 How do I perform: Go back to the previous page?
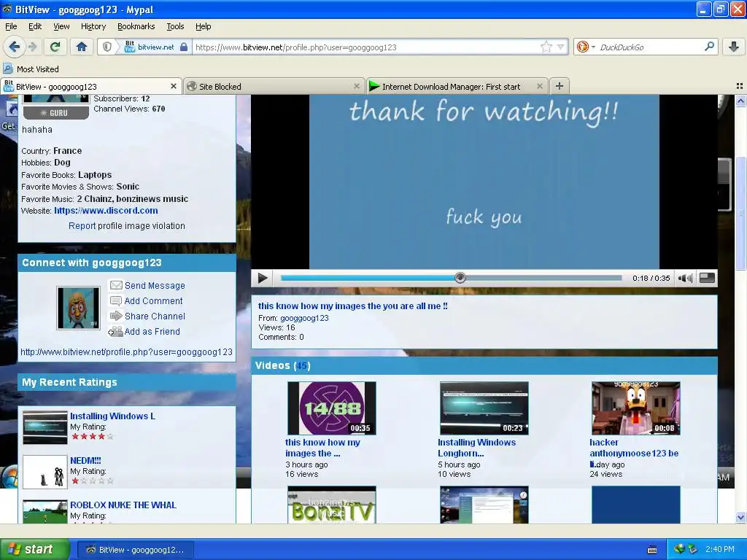pyautogui.click(x=15, y=47)
